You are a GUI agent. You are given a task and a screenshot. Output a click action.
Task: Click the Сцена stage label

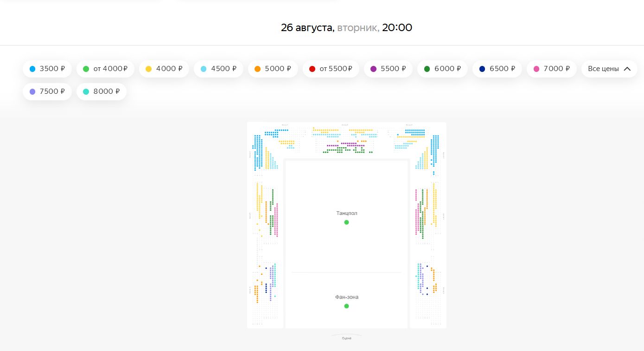[x=346, y=338]
